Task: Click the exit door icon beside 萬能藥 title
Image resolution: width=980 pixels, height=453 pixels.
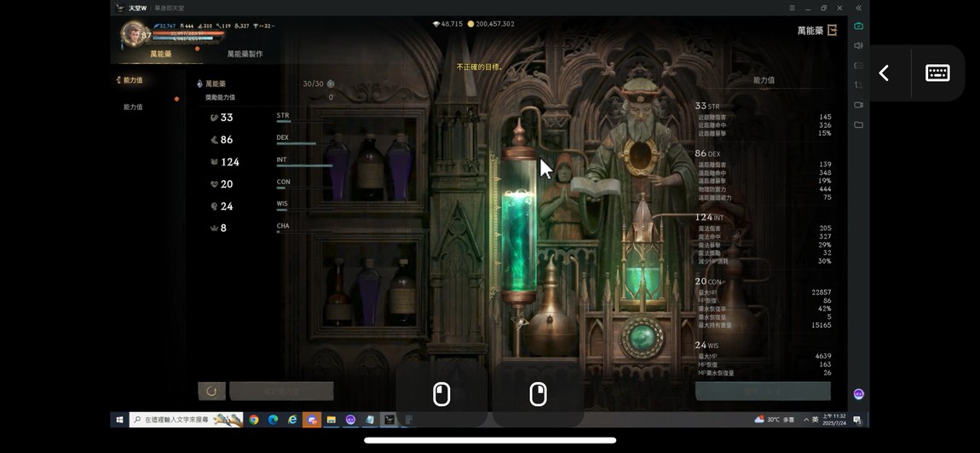Action: pos(832,30)
